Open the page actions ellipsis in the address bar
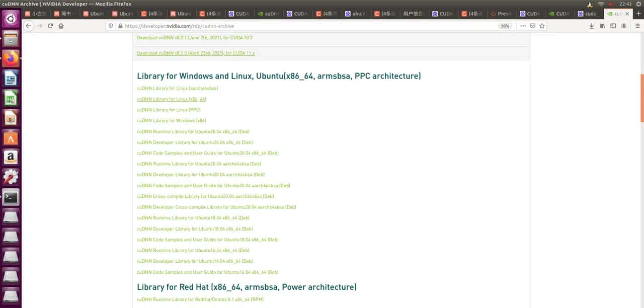 [x=523, y=26]
